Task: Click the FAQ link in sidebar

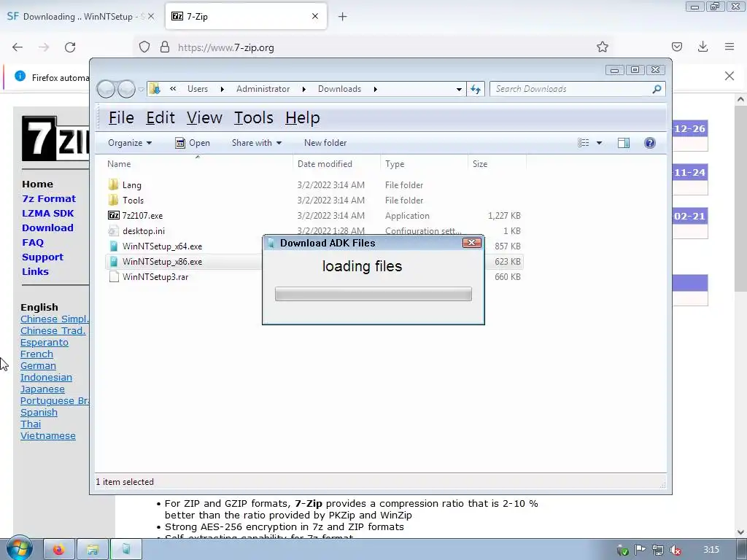Action: (x=33, y=242)
